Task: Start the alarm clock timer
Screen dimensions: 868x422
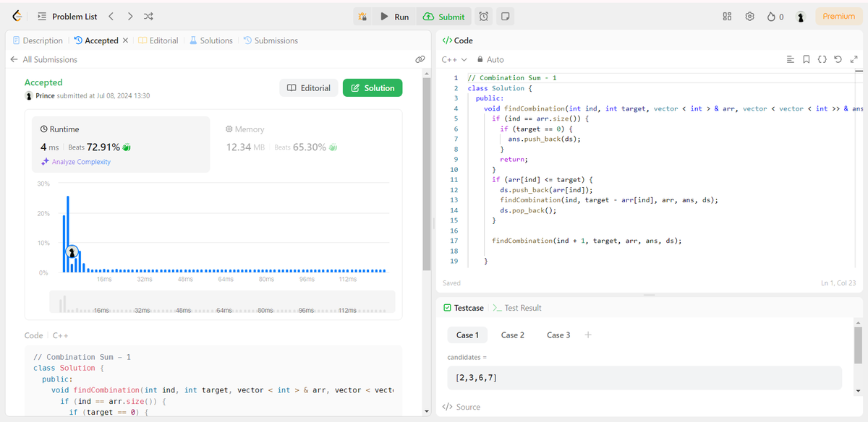Action: point(484,17)
